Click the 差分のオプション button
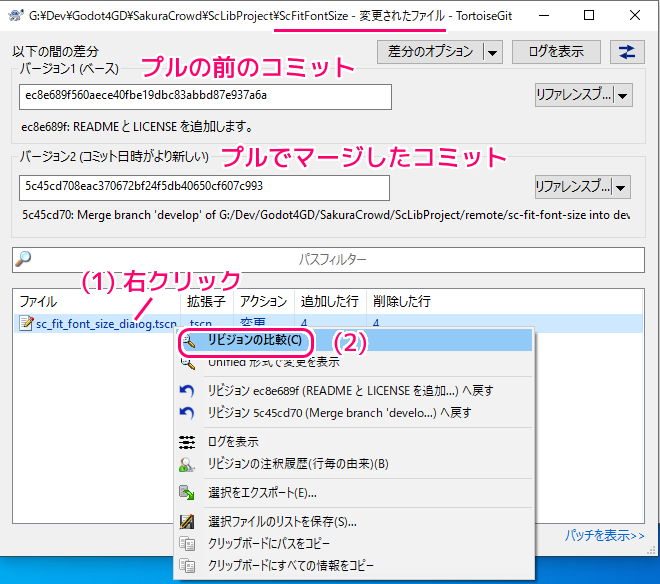The image size is (660, 584). (x=430, y=52)
